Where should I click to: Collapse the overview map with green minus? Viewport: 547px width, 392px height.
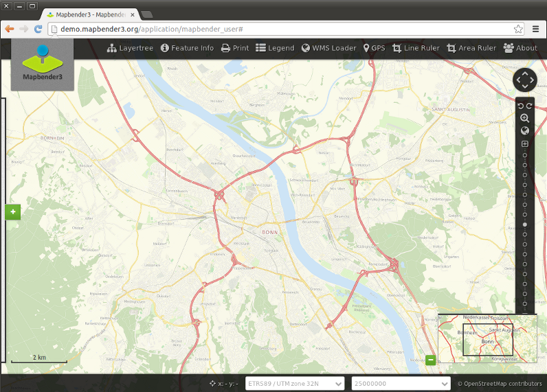431,360
